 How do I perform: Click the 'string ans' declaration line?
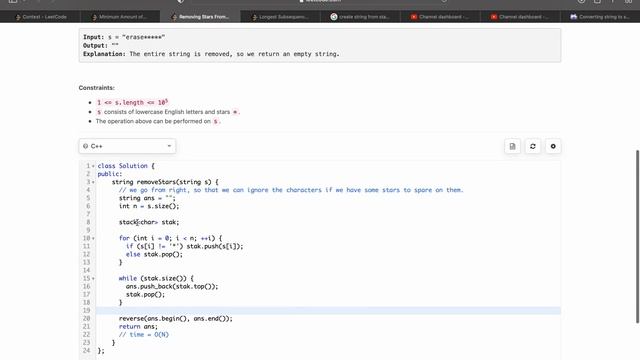(x=147, y=198)
